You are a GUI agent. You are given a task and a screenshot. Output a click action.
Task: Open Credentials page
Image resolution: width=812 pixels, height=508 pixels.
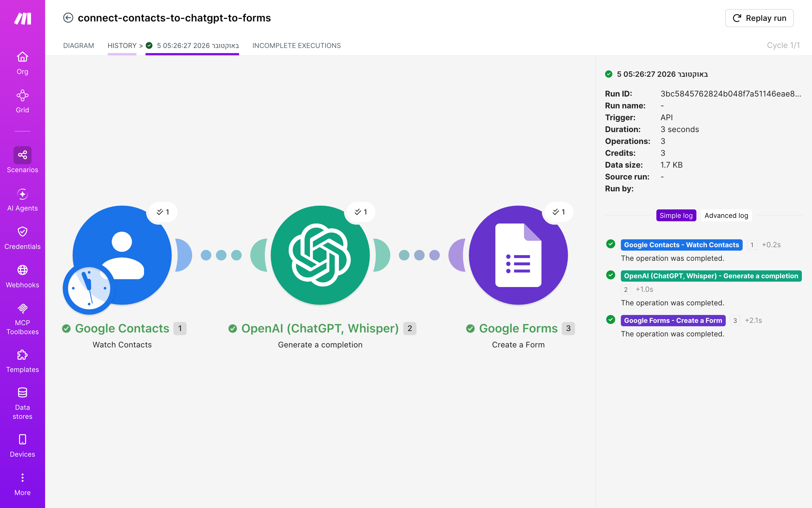(x=23, y=238)
